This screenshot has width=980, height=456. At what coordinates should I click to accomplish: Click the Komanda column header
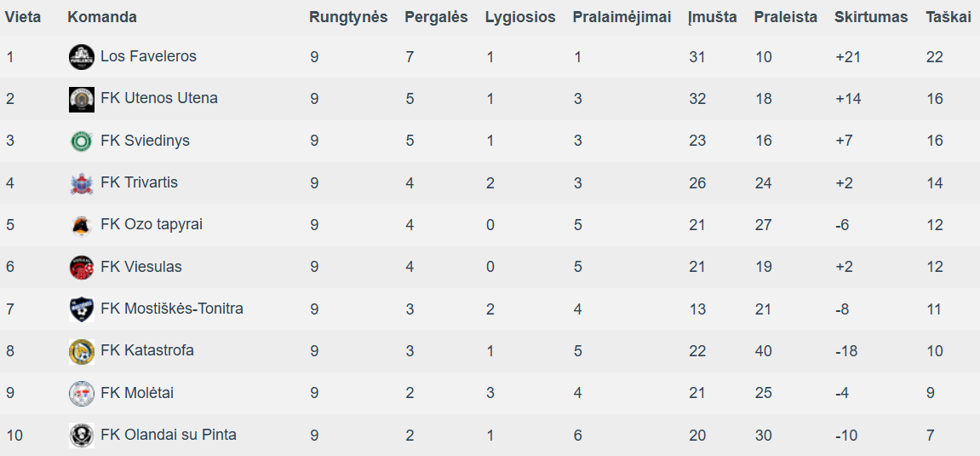(x=102, y=17)
